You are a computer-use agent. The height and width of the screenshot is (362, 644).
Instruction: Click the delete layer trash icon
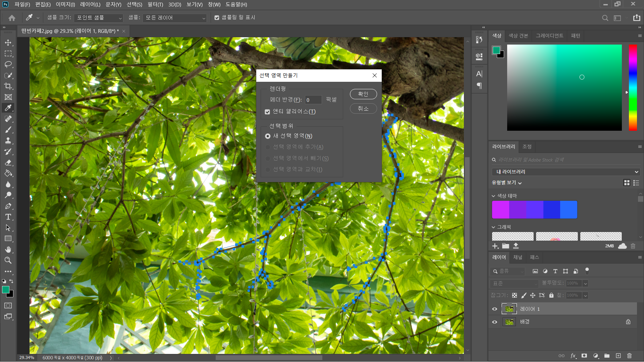(629, 356)
